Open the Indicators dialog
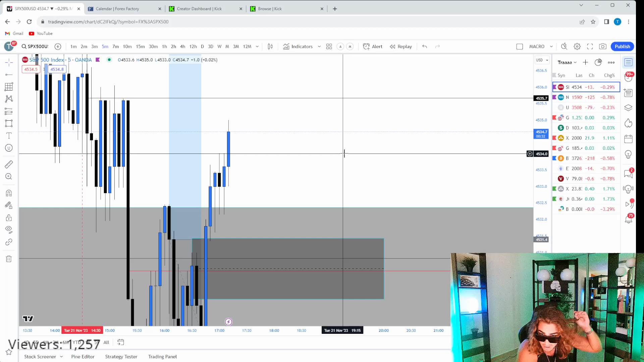 click(298, 47)
